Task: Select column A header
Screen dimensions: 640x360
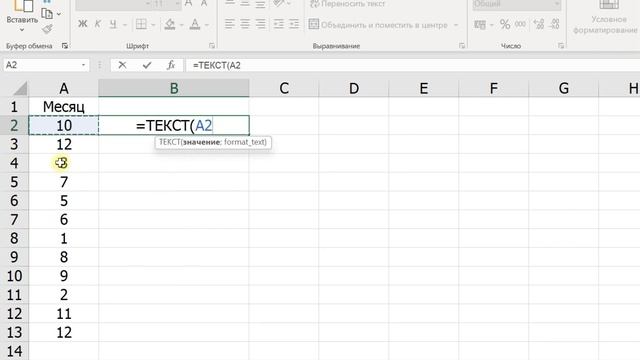Action: coord(64,88)
